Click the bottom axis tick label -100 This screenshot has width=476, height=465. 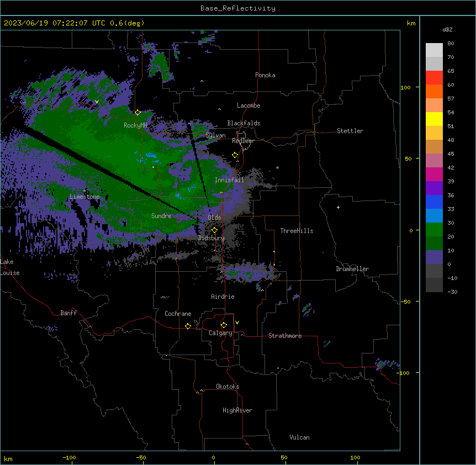69,457
